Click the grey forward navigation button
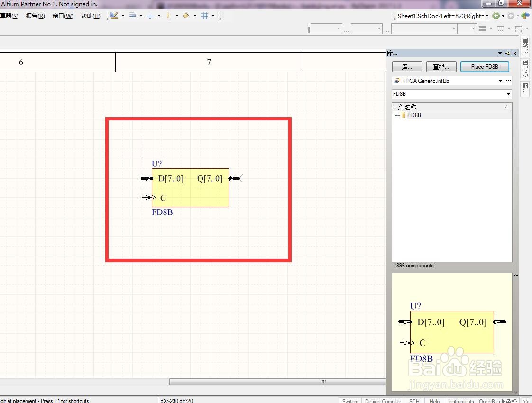Viewport: 532px width, 403px height. [511, 16]
